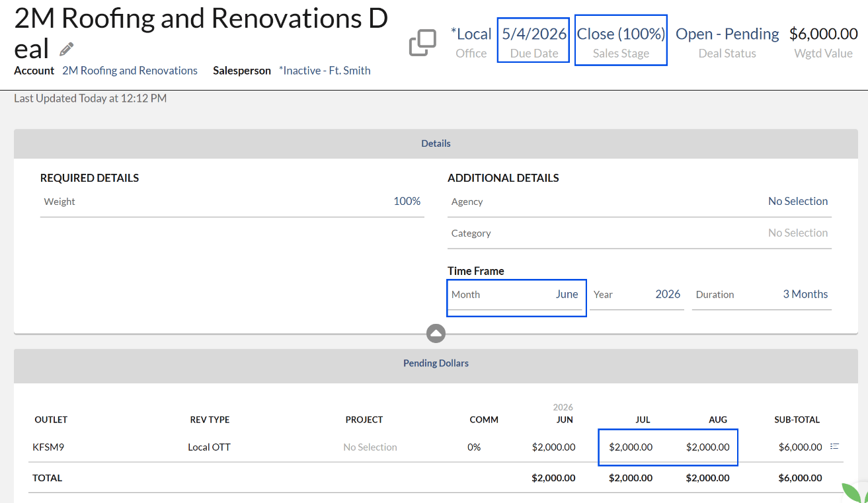The width and height of the screenshot is (868, 503).
Task: Edit the 0% commission value
Action: [x=474, y=447]
